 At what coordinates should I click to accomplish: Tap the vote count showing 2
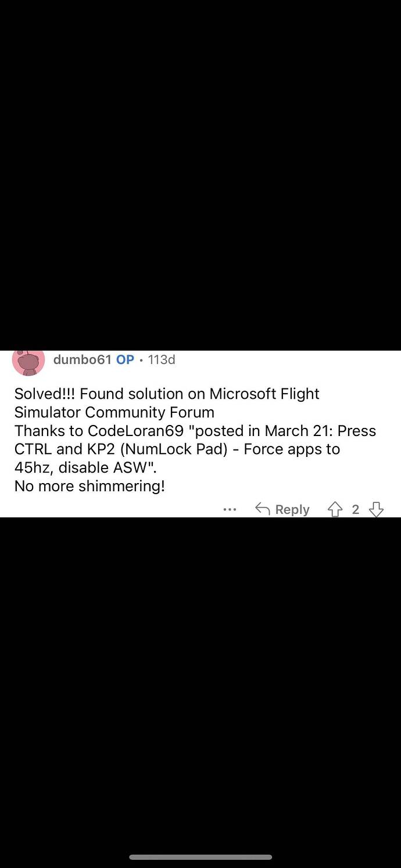tap(355, 510)
